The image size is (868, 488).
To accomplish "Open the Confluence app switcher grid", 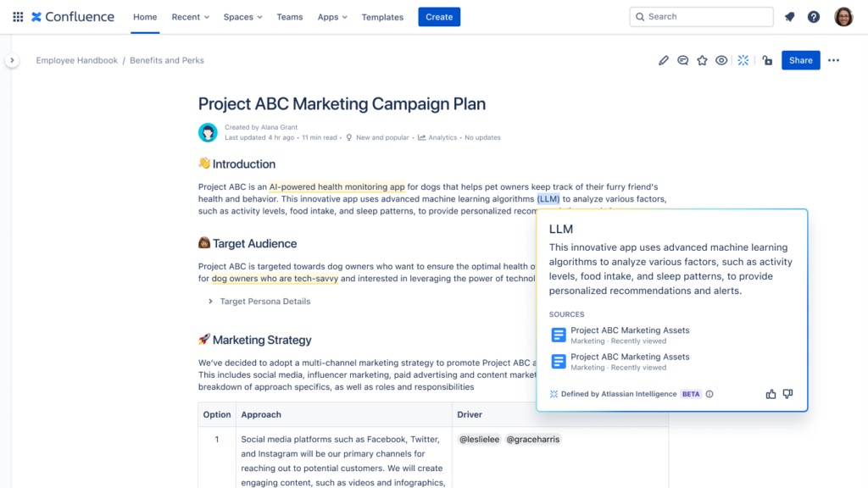I will pyautogui.click(x=17, y=16).
